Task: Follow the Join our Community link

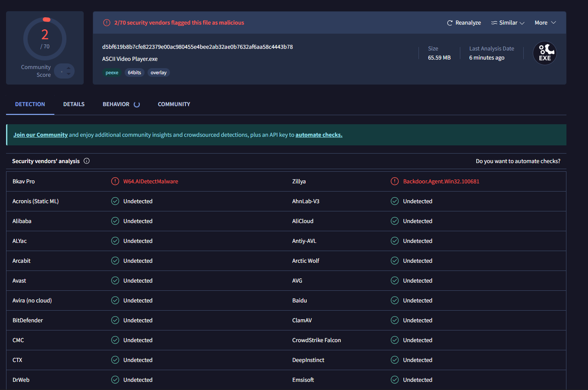Action: tap(41, 135)
